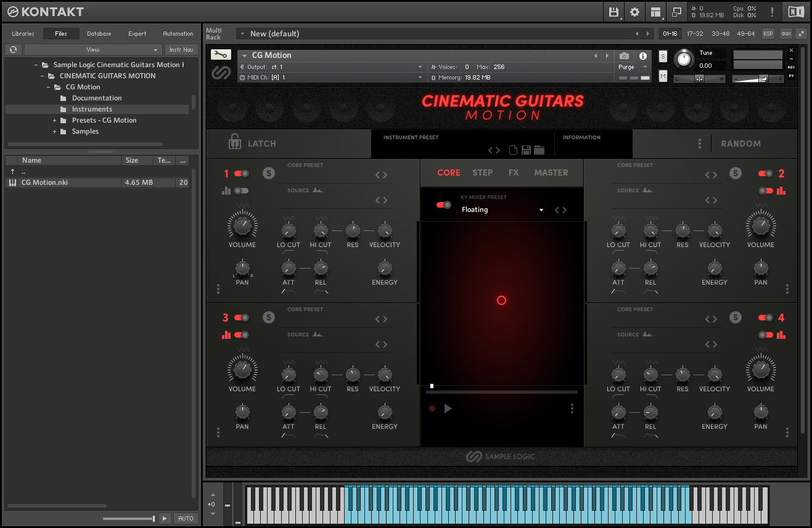Screen dimensions: 812x528
Task: Create new instrument preset page icon
Action: [x=513, y=150]
